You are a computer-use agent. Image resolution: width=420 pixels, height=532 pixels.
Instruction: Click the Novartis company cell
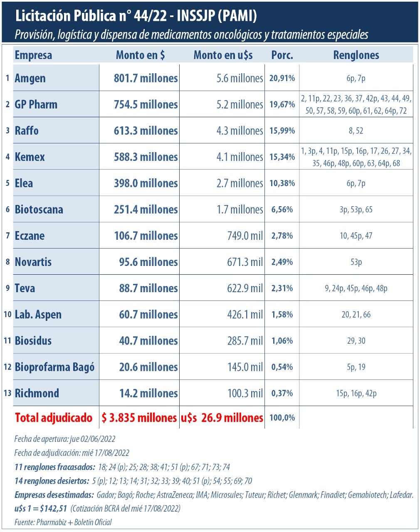click(x=33, y=262)
